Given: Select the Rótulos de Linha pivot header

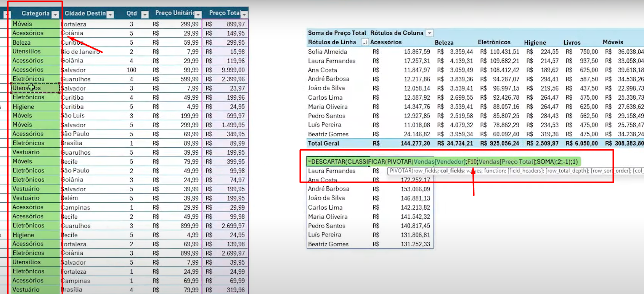Looking at the screenshot, I should (x=332, y=42).
